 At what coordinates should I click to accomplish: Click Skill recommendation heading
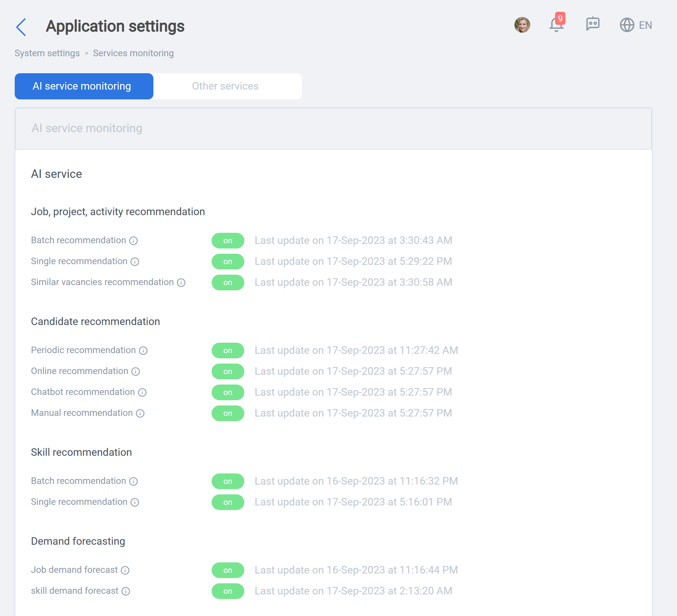tap(81, 453)
